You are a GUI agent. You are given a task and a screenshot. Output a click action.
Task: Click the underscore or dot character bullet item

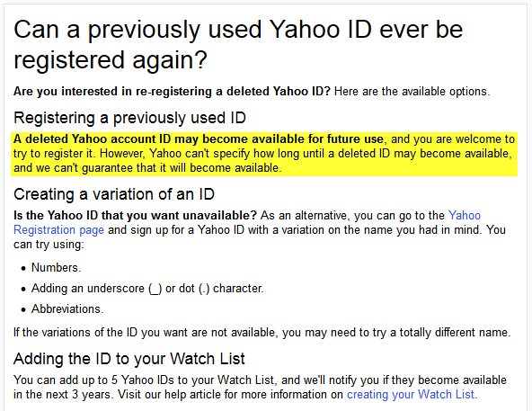click(x=147, y=289)
